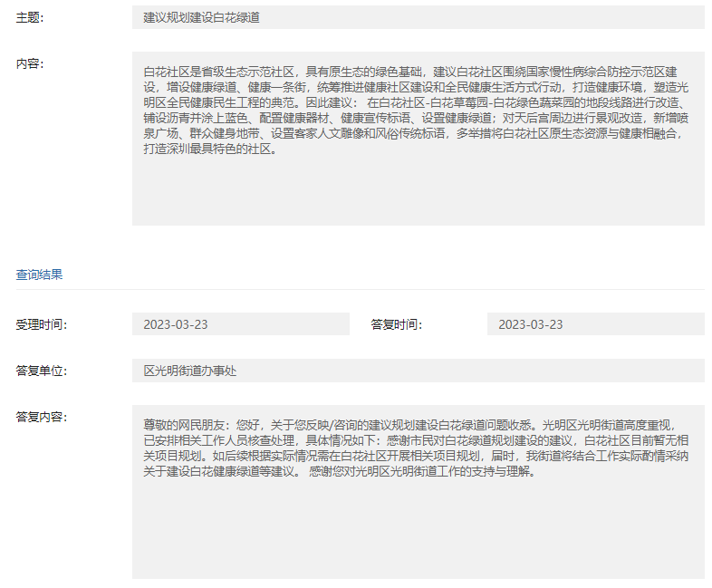Click the 答复单位 label
The image size is (712, 588).
point(41,371)
